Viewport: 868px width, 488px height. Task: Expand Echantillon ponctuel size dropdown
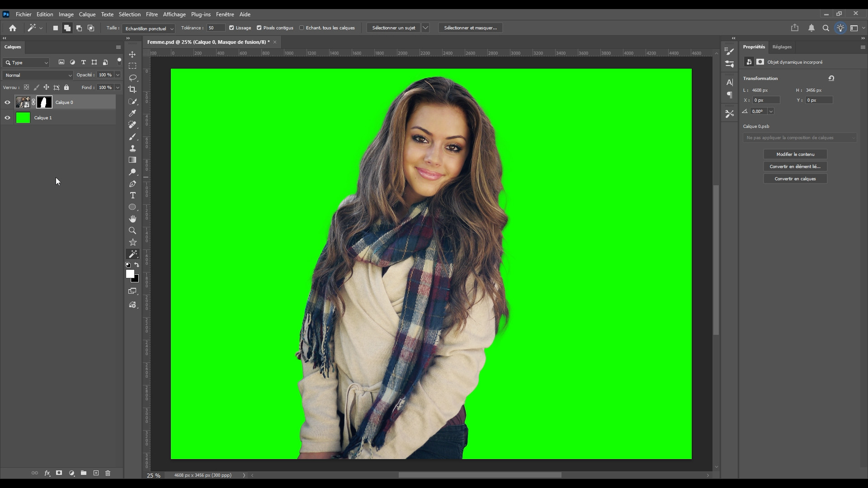(x=148, y=28)
